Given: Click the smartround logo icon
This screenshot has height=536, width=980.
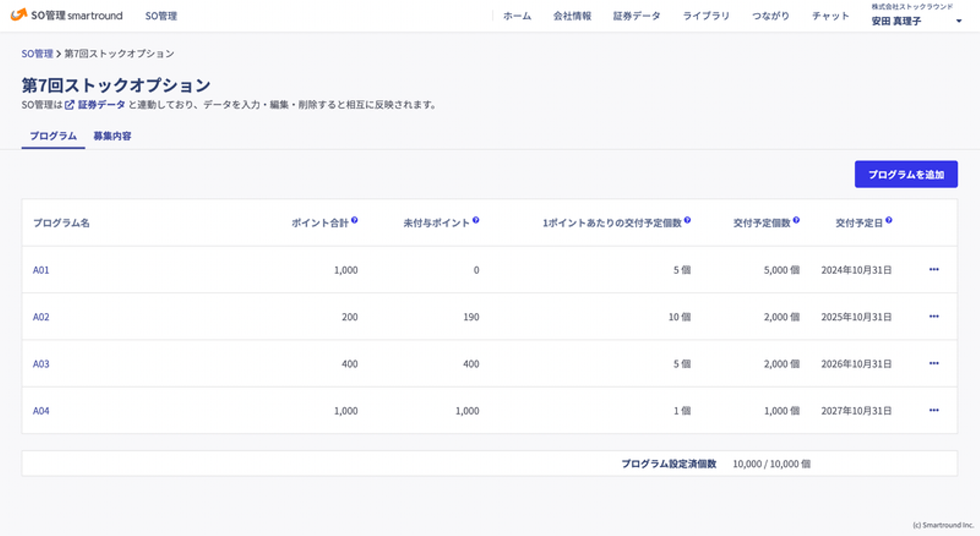Looking at the screenshot, I should [x=18, y=15].
